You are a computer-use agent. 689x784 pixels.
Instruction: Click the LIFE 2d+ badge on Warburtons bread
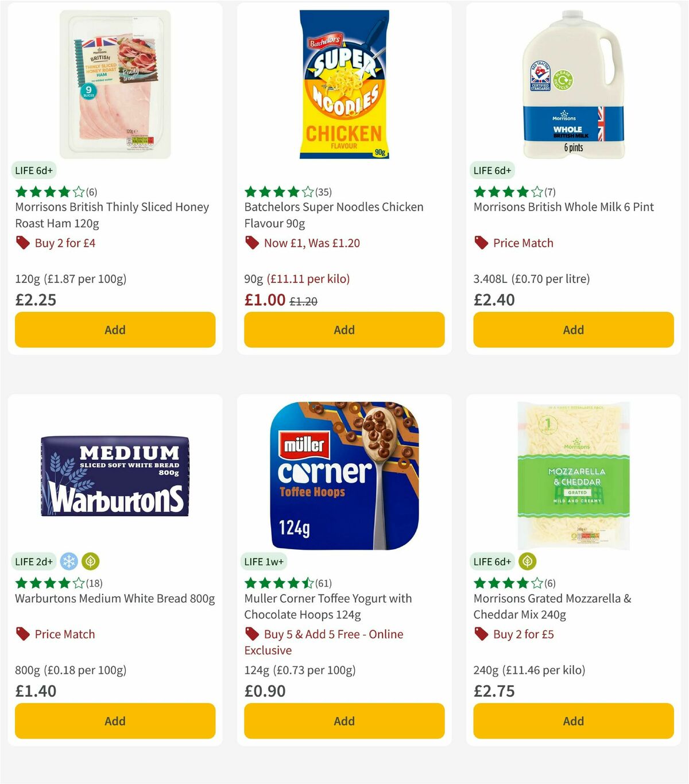point(34,561)
